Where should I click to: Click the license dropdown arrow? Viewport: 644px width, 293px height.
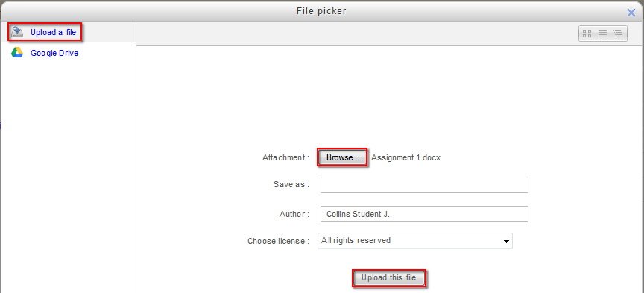(506, 242)
